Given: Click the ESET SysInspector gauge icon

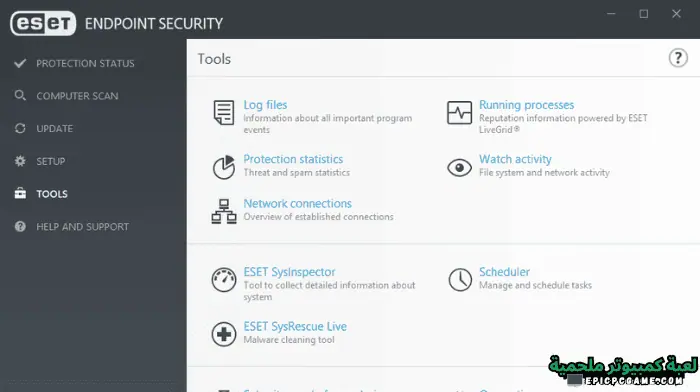Looking at the screenshot, I should point(224,280).
